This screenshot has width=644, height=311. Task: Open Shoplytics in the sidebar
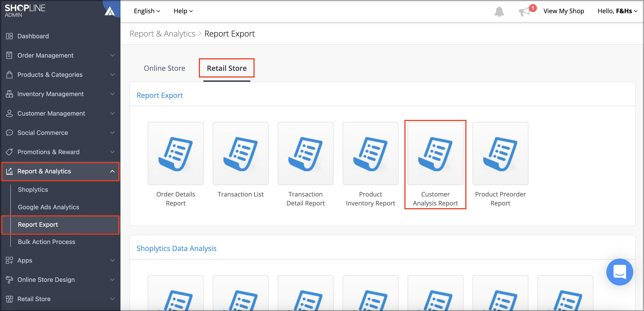click(x=33, y=190)
